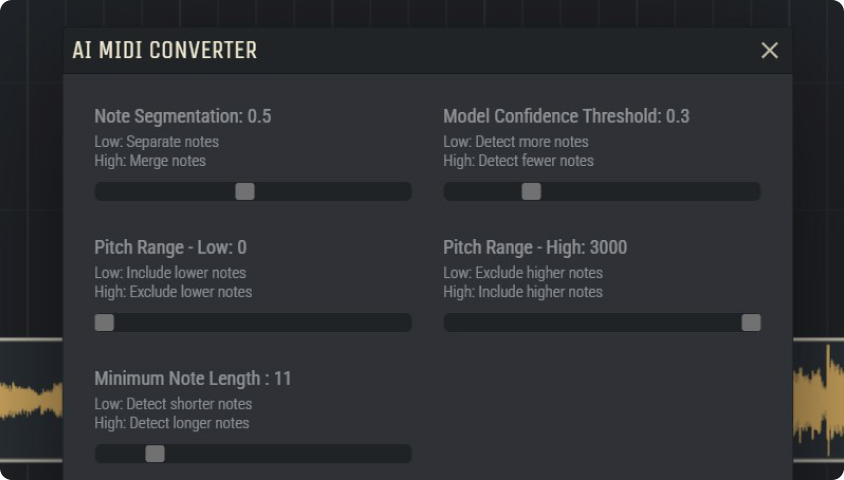
Task: Click the audio waveform left of the dialog
Action: [x=30, y=400]
